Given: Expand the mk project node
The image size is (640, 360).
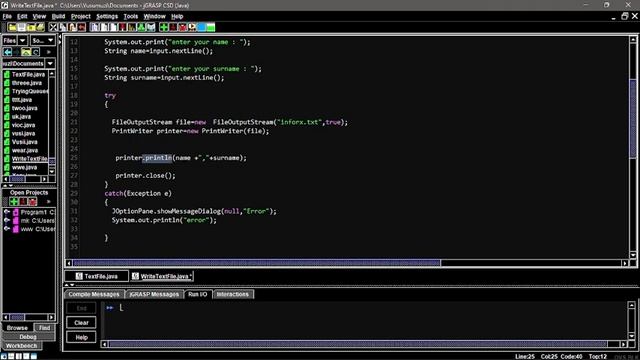Looking at the screenshot, I should pyautogui.click(x=7, y=220).
